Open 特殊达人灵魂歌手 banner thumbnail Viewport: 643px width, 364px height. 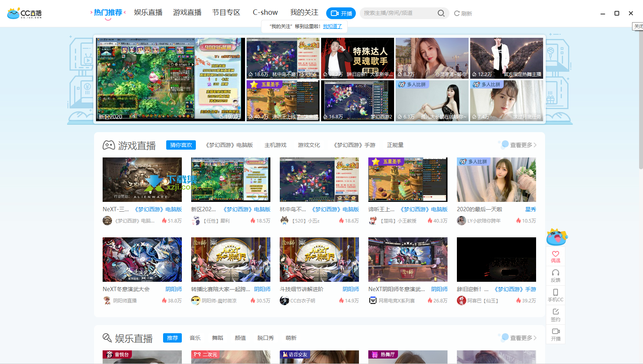357,58
